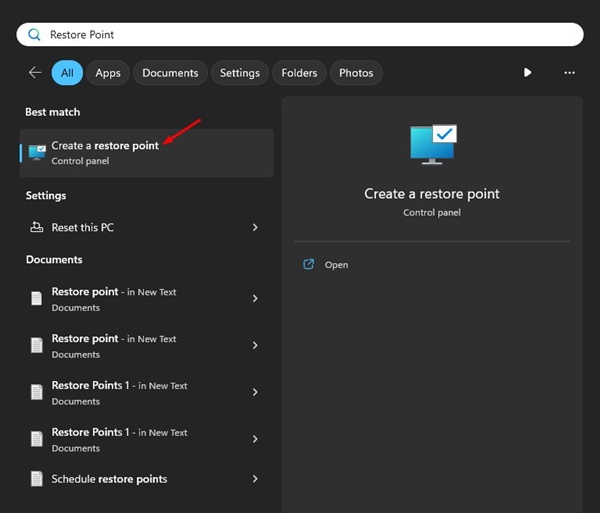The height and width of the screenshot is (513, 600).
Task: Click Open in the right details pane
Action: click(336, 265)
